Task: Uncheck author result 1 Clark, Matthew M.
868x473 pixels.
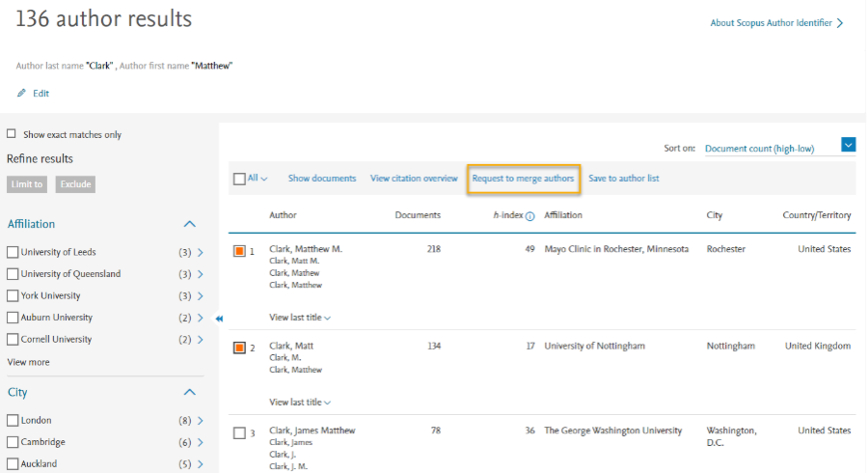Action: tap(239, 251)
